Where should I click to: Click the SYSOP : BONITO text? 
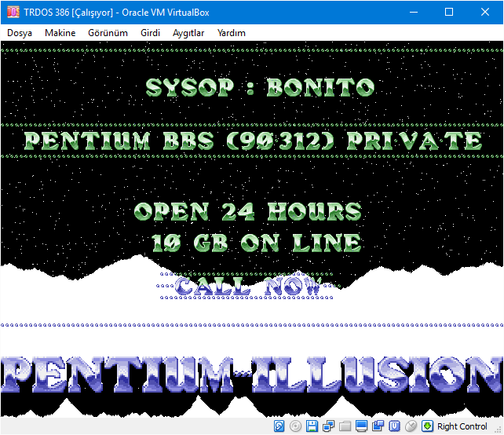click(260, 87)
